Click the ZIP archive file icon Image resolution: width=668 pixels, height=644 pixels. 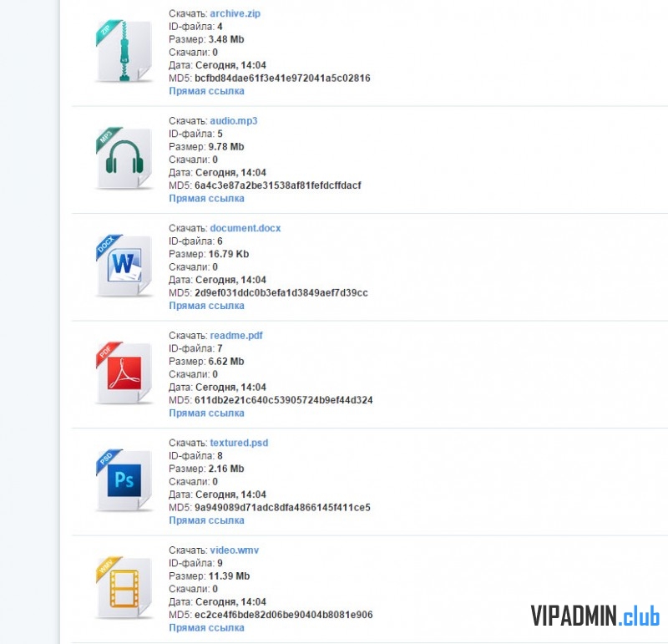coord(124,51)
